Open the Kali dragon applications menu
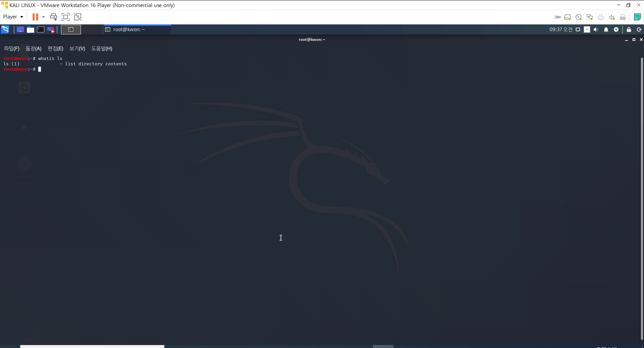Viewport: 644px width, 348px height. pyautogui.click(x=5, y=29)
